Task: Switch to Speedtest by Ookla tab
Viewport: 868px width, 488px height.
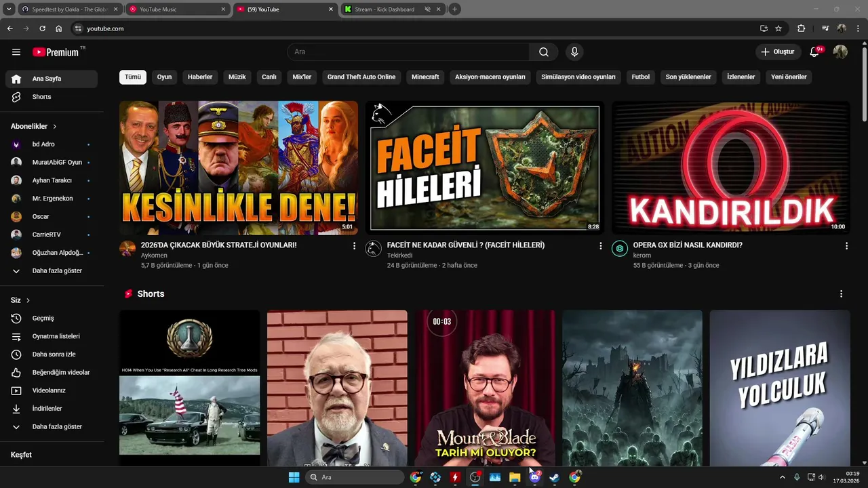Action: click(70, 9)
